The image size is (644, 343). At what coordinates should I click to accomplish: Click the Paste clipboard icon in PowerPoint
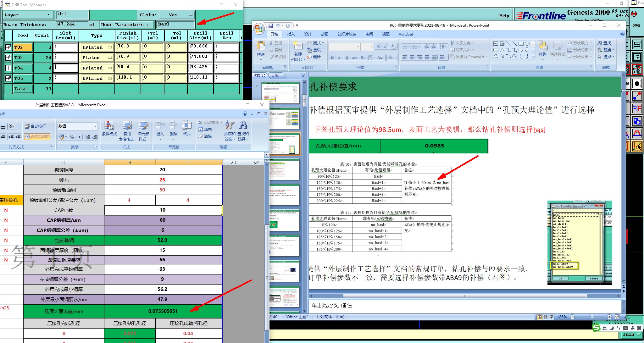pyautogui.click(x=261, y=46)
